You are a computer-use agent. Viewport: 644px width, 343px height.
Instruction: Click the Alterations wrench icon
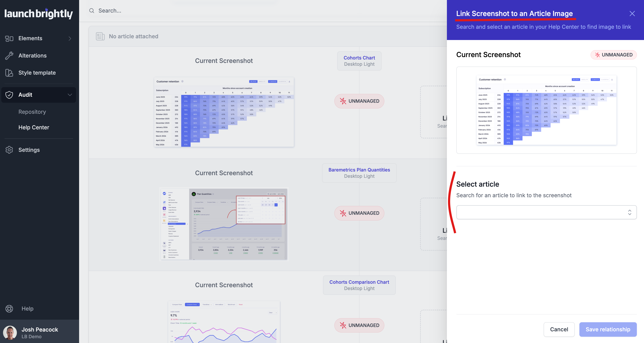[x=9, y=56]
